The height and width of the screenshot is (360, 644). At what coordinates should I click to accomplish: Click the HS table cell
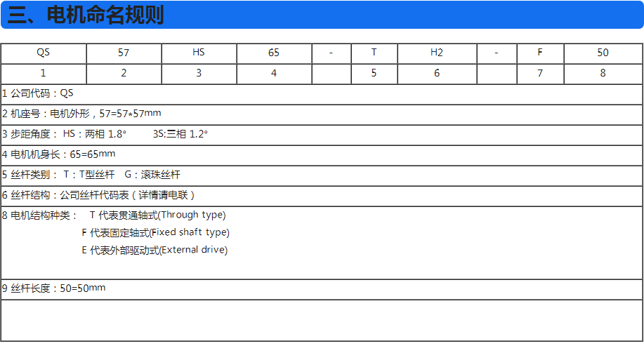pyautogui.click(x=199, y=53)
